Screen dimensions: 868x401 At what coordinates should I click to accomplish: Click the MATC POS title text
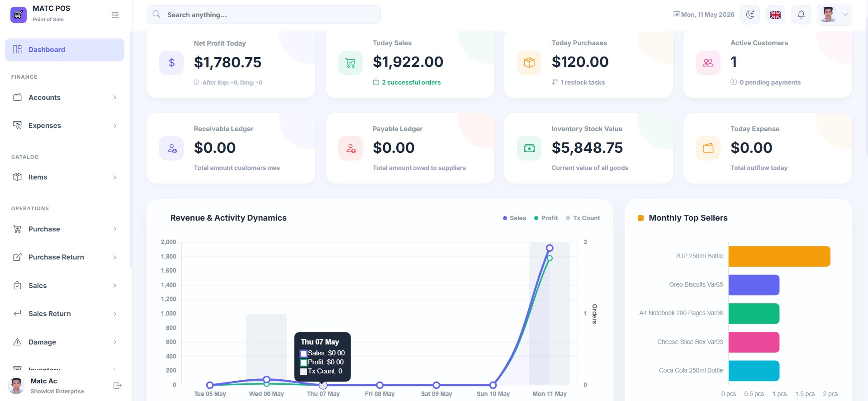(51, 8)
